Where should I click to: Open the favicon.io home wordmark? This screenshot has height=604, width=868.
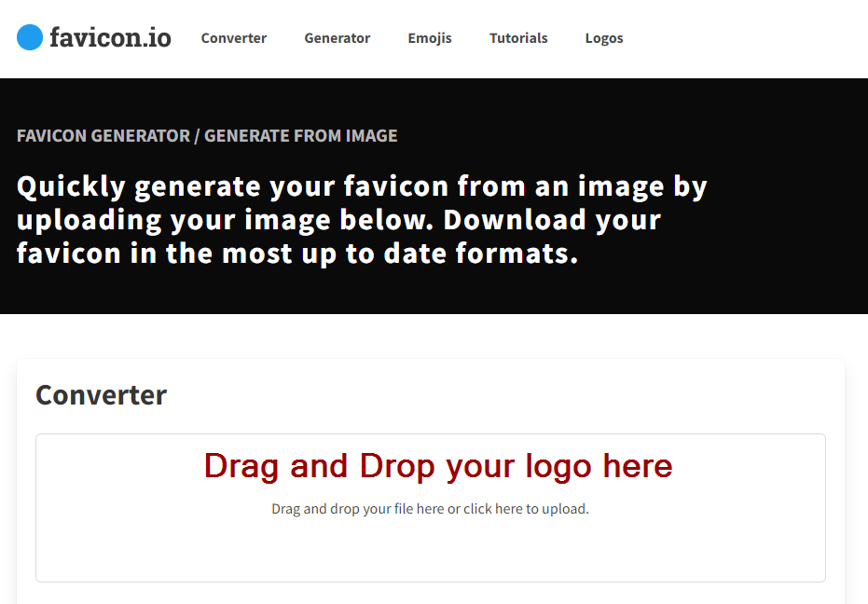point(110,37)
